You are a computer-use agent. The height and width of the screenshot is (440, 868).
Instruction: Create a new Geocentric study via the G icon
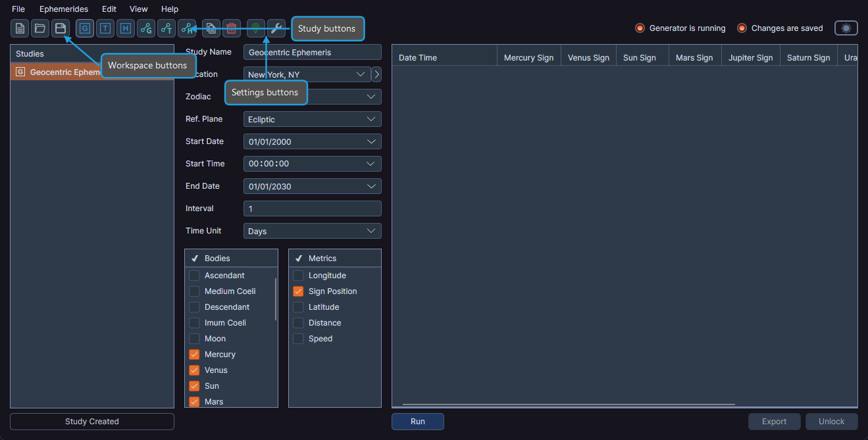84,28
